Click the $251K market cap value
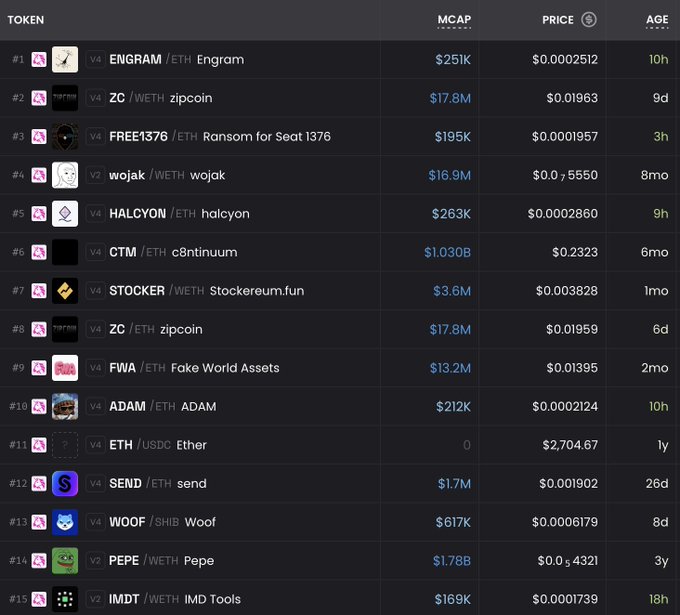Viewport: 680px width, 615px height. pos(453,59)
